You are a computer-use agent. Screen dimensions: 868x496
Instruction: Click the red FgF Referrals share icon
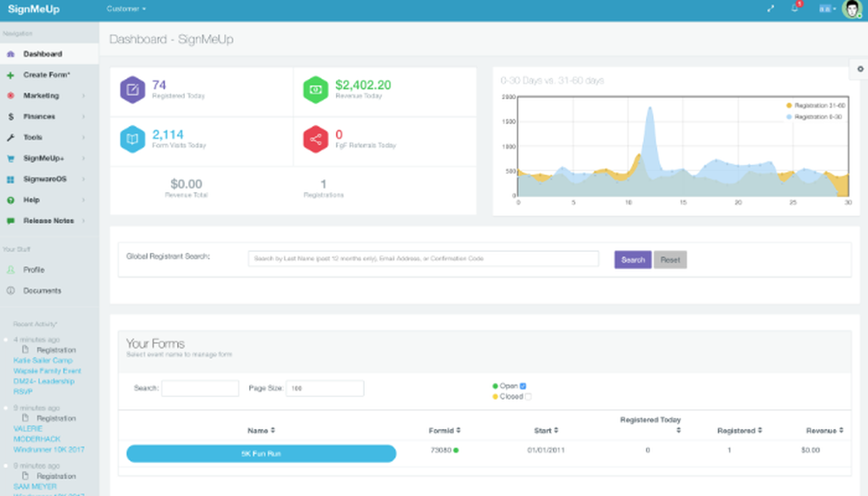pyautogui.click(x=316, y=139)
